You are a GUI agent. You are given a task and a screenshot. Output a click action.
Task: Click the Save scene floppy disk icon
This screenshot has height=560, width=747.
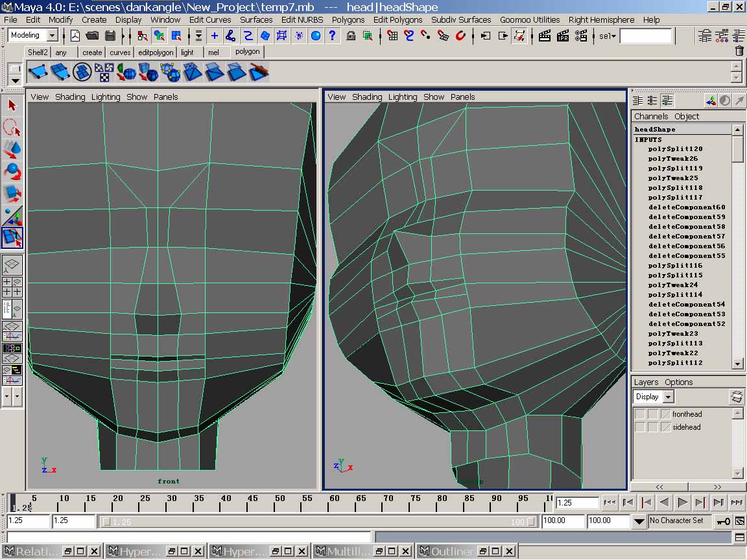110,36
